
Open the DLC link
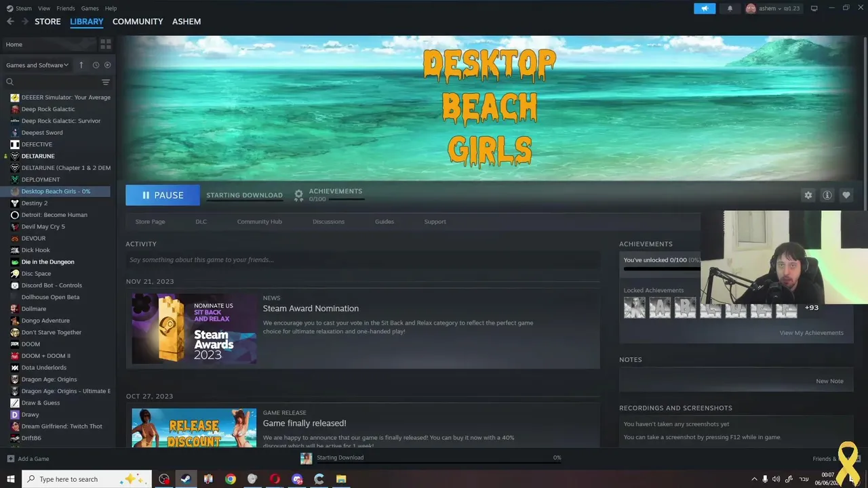(201, 222)
